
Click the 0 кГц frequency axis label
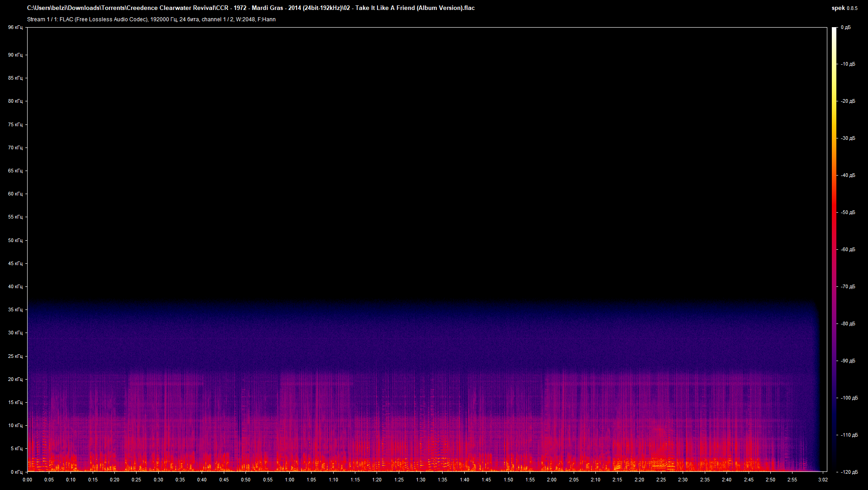[x=16, y=472]
